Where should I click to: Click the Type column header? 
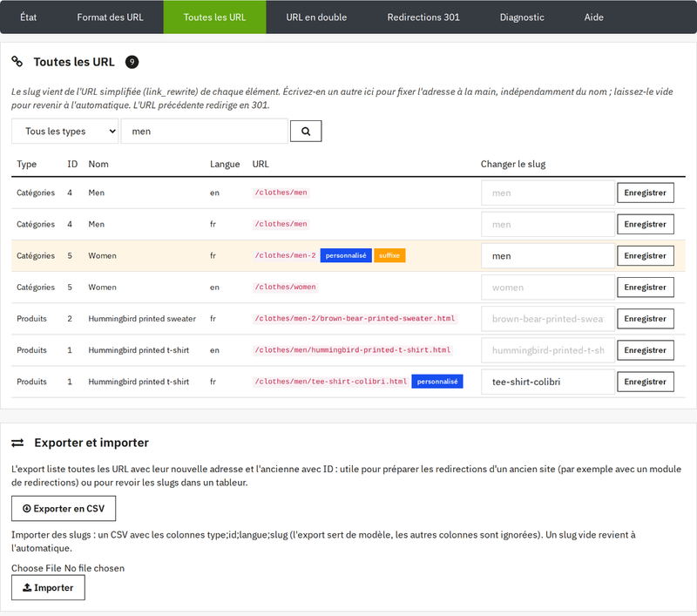27,164
